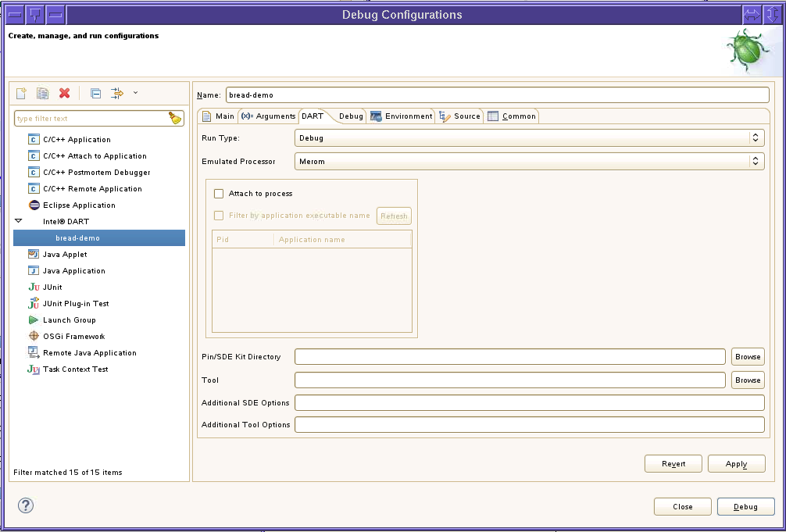Click the Additional Tool Options text field
The width and height of the screenshot is (786, 532).
[x=529, y=425]
